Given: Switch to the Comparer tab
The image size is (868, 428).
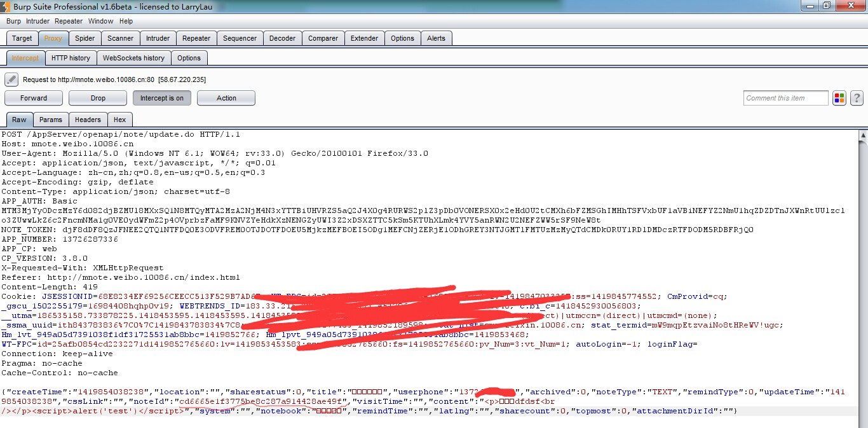Looking at the screenshot, I should click(x=323, y=38).
